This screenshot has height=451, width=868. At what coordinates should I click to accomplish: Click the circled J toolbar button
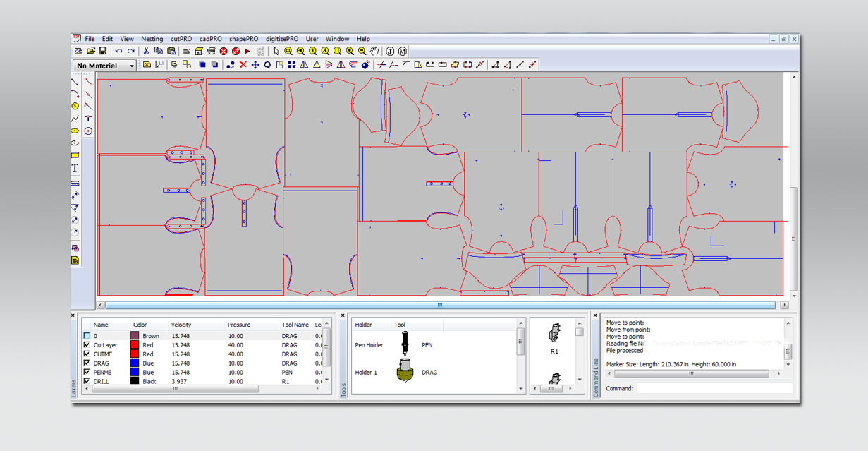point(390,52)
